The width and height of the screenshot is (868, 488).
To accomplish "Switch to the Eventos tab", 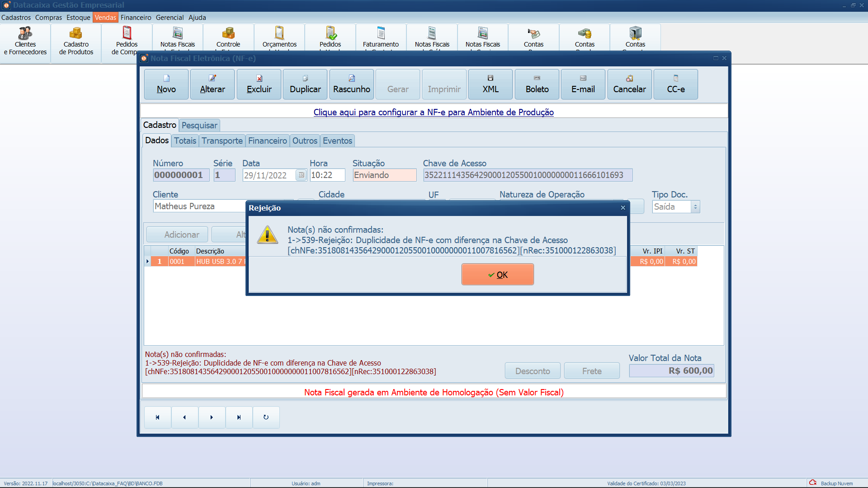I will [336, 141].
